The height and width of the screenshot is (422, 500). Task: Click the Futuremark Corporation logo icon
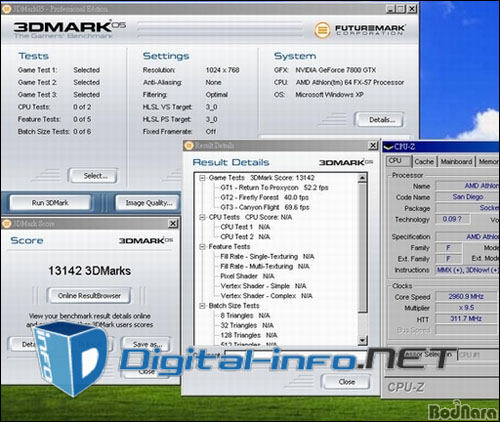322,30
